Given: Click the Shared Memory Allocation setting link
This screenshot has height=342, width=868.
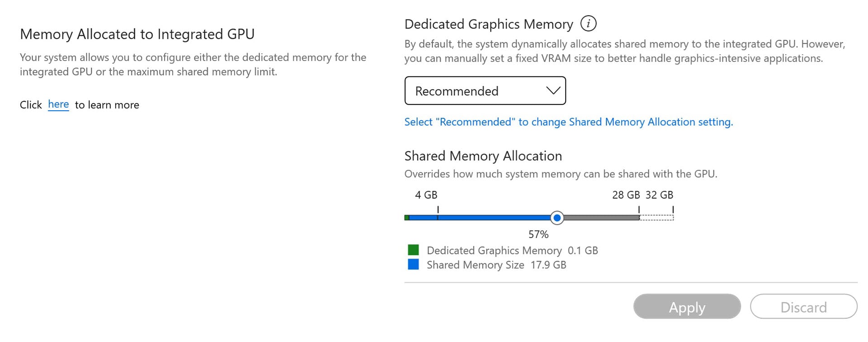Looking at the screenshot, I should click(568, 122).
